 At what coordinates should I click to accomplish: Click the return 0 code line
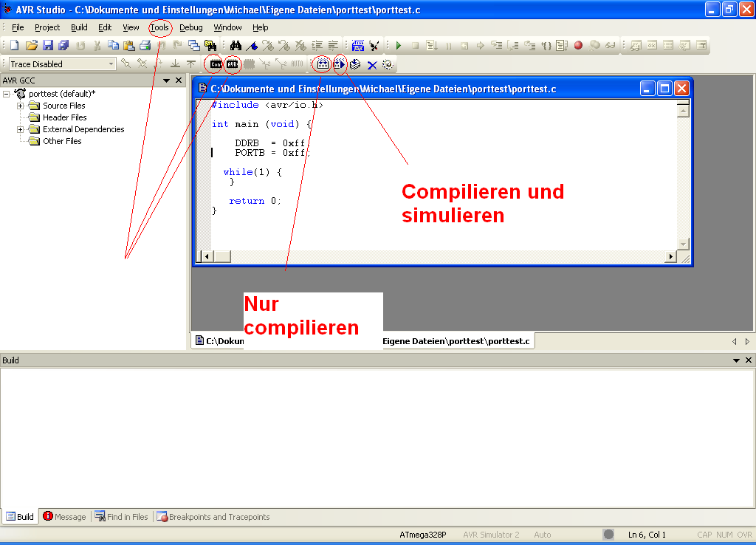coord(255,201)
